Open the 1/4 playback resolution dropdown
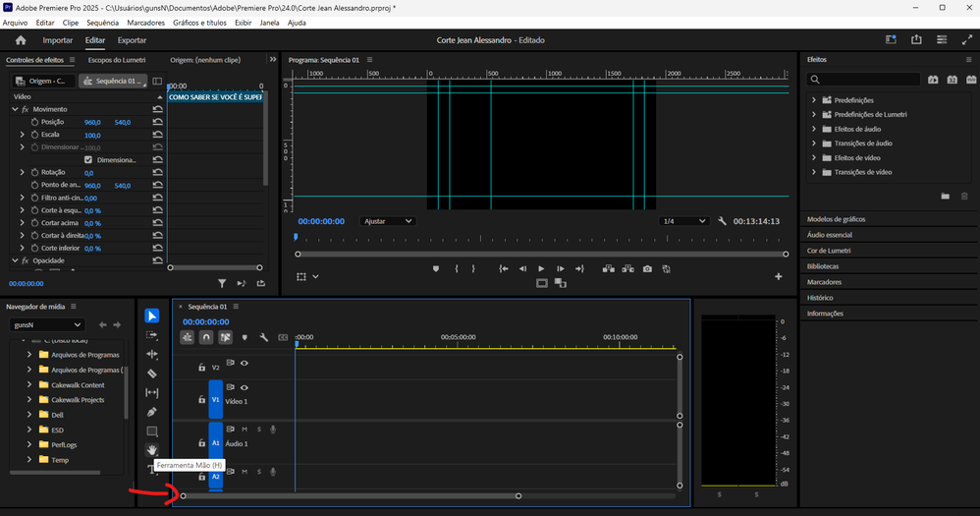The height and width of the screenshot is (516, 980). point(683,221)
